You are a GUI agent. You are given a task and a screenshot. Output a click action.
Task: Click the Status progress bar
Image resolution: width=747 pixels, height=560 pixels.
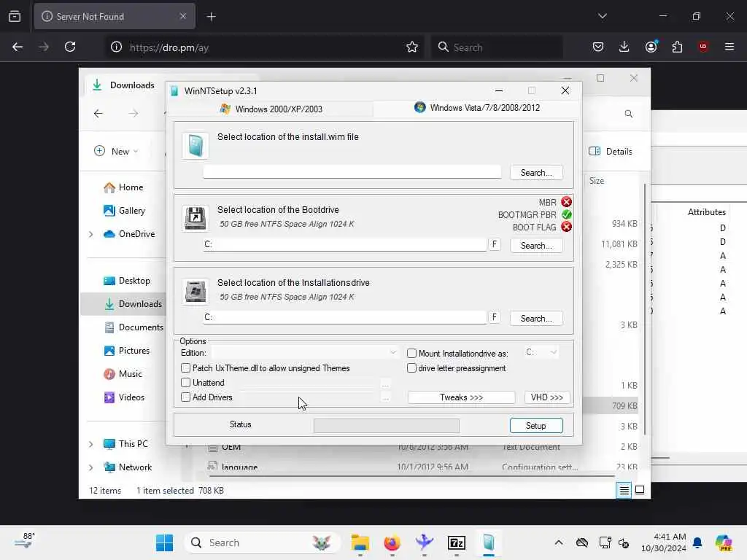pos(387,426)
